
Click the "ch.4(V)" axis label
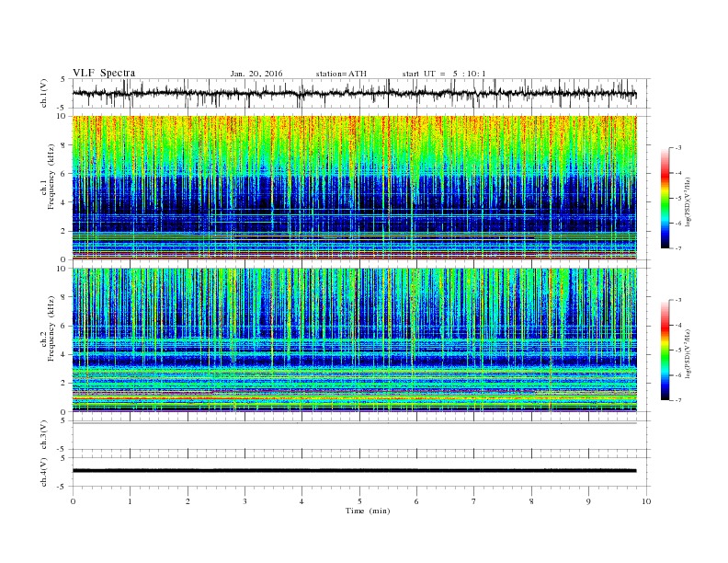tap(44, 472)
